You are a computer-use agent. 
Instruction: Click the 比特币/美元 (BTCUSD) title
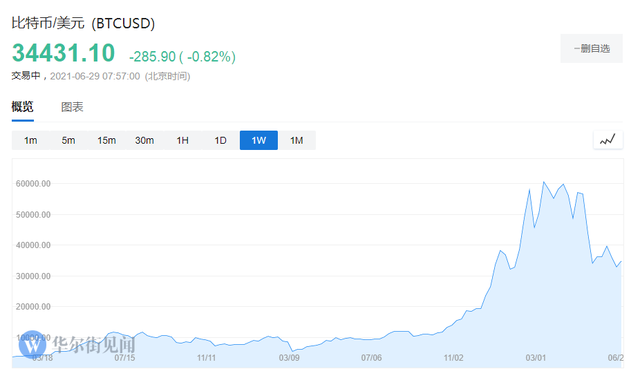83,23
